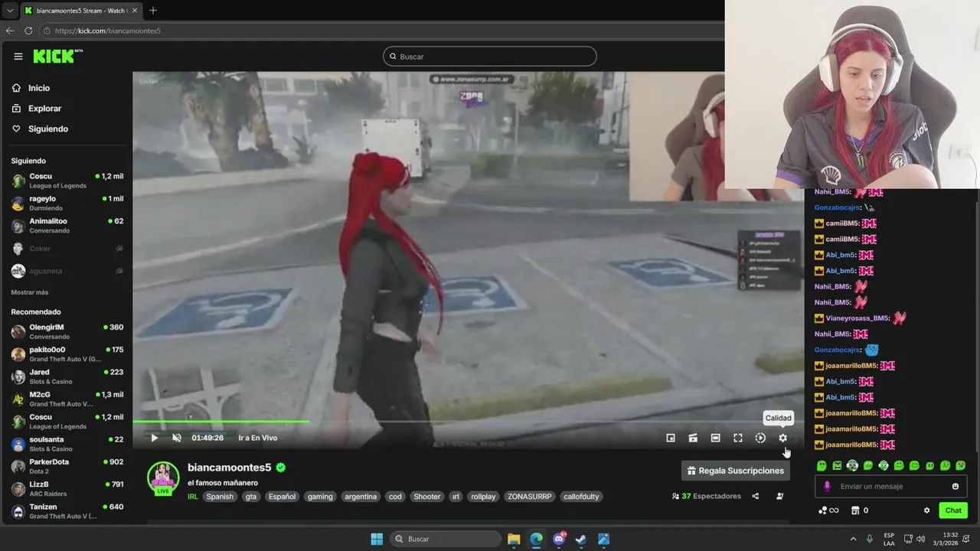Open the emoji picker smiley
The width and height of the screenshot is (980, 551).
click(955, 487)
